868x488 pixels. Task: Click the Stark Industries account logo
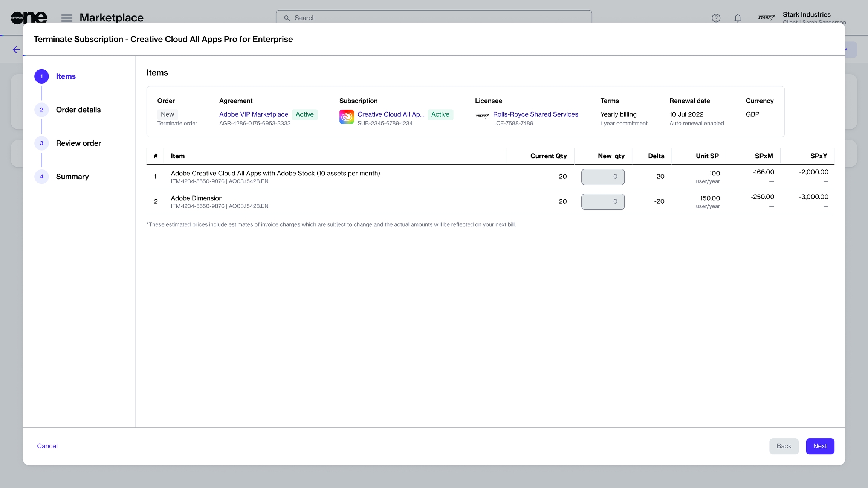tap(767, 17)
